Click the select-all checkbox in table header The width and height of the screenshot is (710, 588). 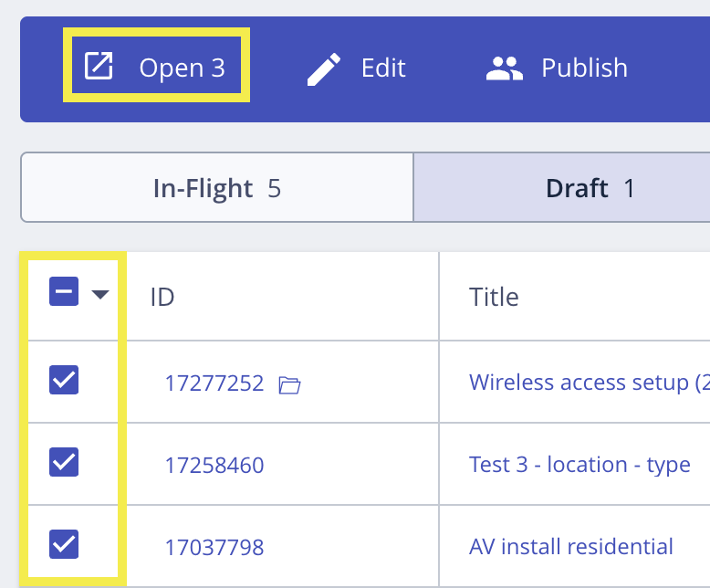pyautogui.click(x=64, y=293)
